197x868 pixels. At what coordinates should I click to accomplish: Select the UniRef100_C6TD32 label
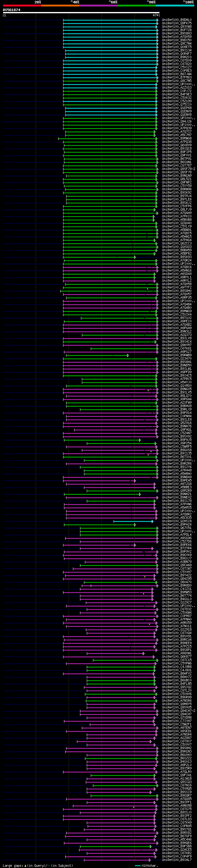(176, 609)
